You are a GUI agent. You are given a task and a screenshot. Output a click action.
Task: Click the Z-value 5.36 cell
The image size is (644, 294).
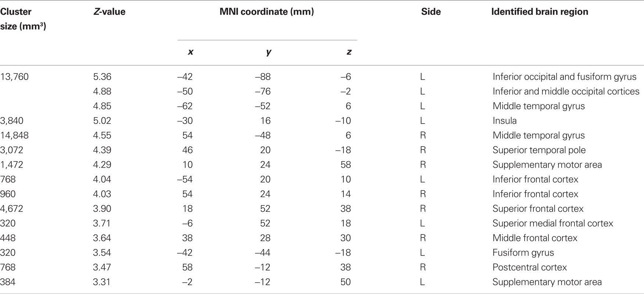pos(102,77)
